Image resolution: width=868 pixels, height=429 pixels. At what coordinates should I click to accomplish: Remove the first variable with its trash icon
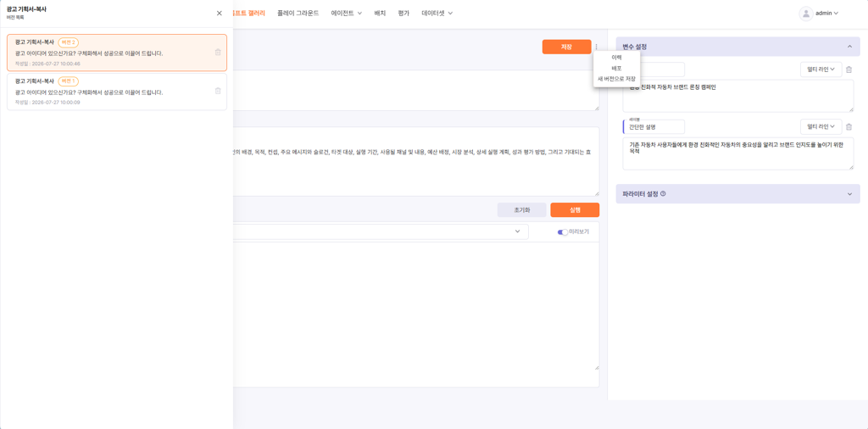[x=849, y=70]
